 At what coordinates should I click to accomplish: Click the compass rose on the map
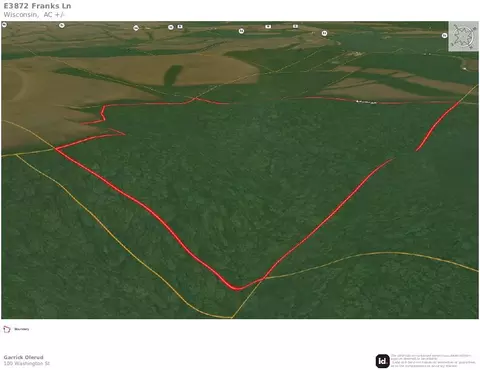tap(463, 36)
